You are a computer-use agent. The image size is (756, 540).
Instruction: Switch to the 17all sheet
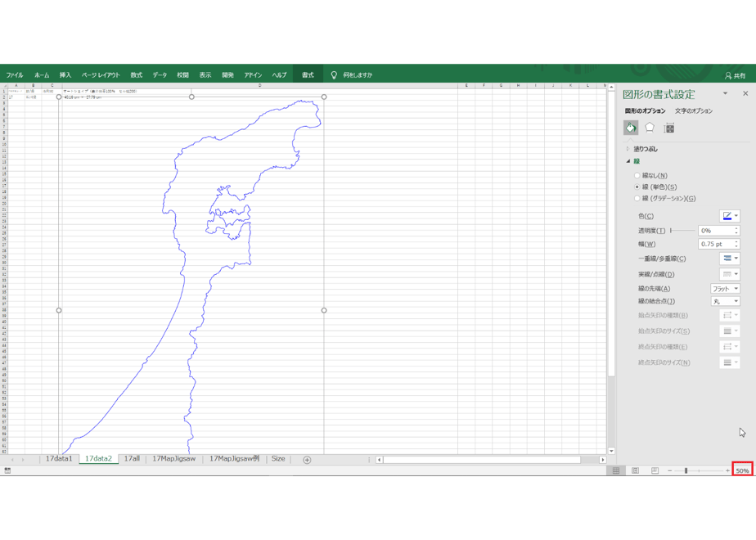click(x=132, y=459)
